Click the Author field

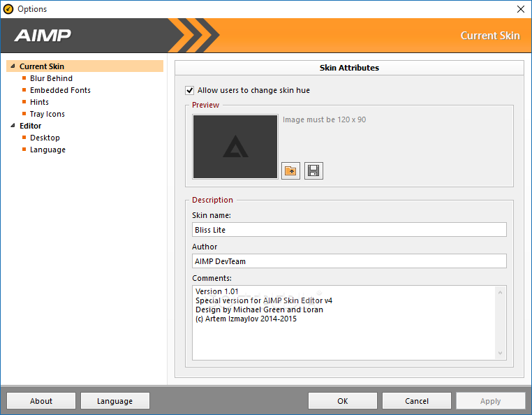[349, 261]
